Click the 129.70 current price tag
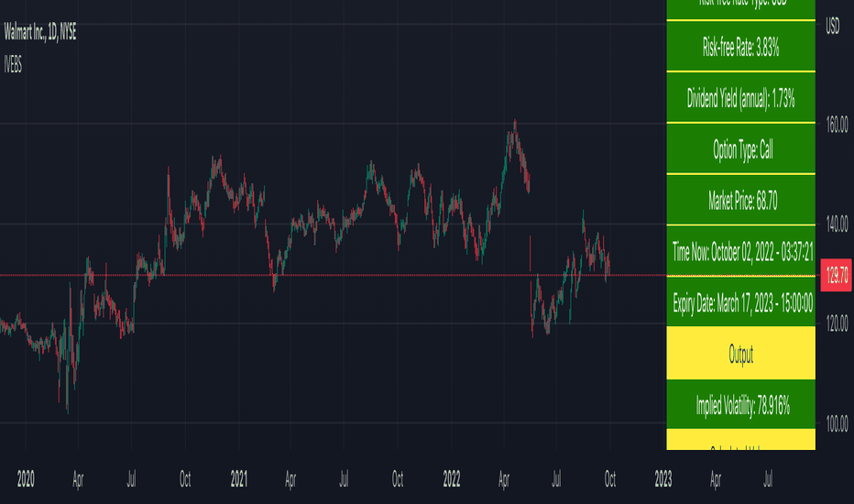Viewport: 854px width, 504px height. tap(837, 275)
